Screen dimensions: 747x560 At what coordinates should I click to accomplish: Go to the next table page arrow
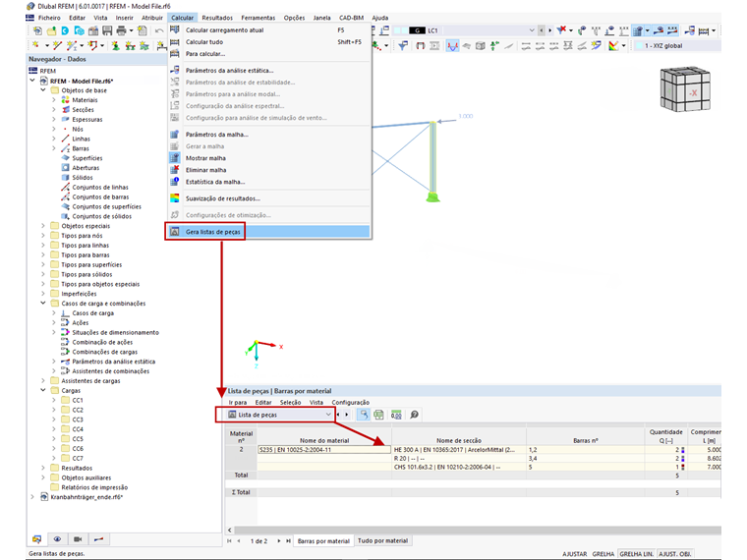(279, 541)
